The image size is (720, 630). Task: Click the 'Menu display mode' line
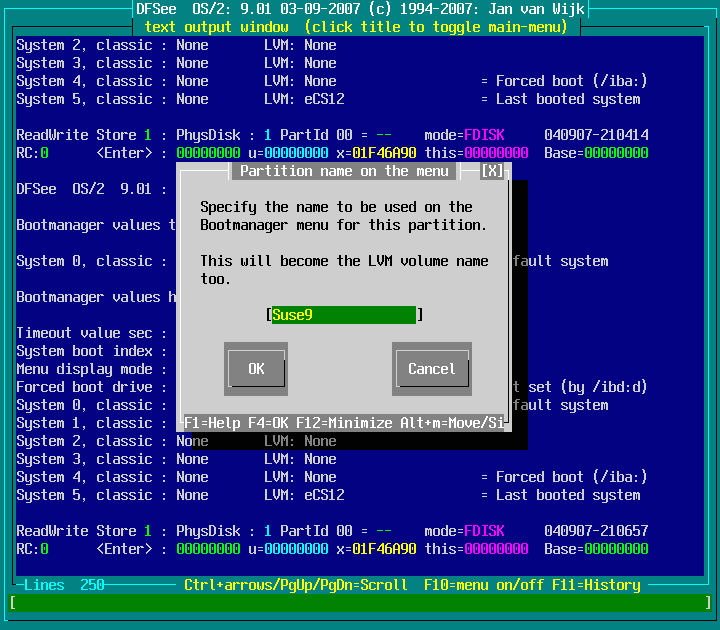84,369
